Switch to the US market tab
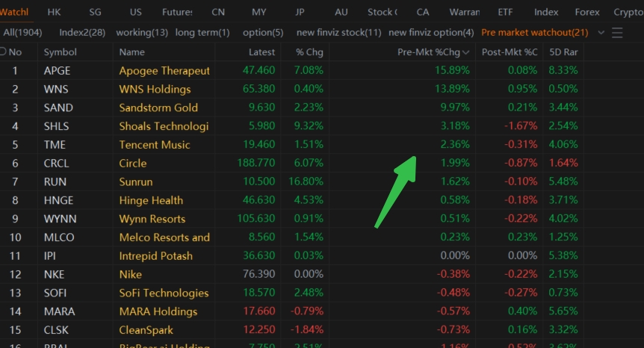This screenshot has width=644, height=348. [136, 12]
